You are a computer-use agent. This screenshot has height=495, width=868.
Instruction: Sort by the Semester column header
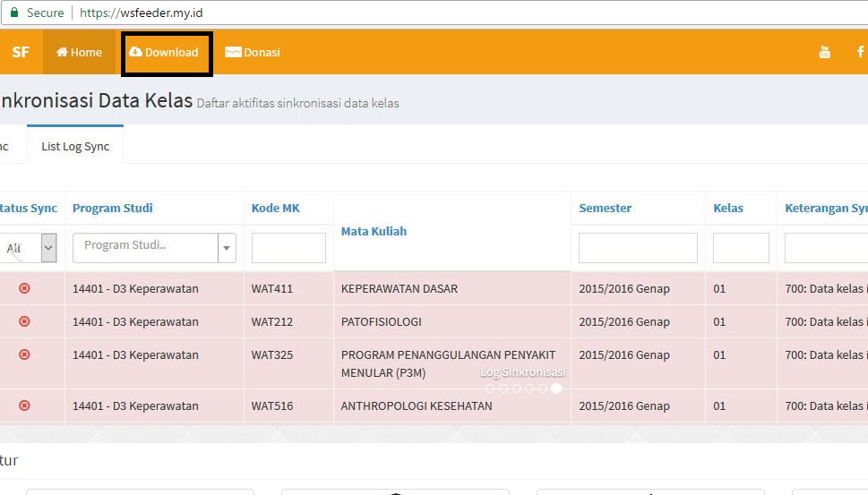click(x=606, y=208)
